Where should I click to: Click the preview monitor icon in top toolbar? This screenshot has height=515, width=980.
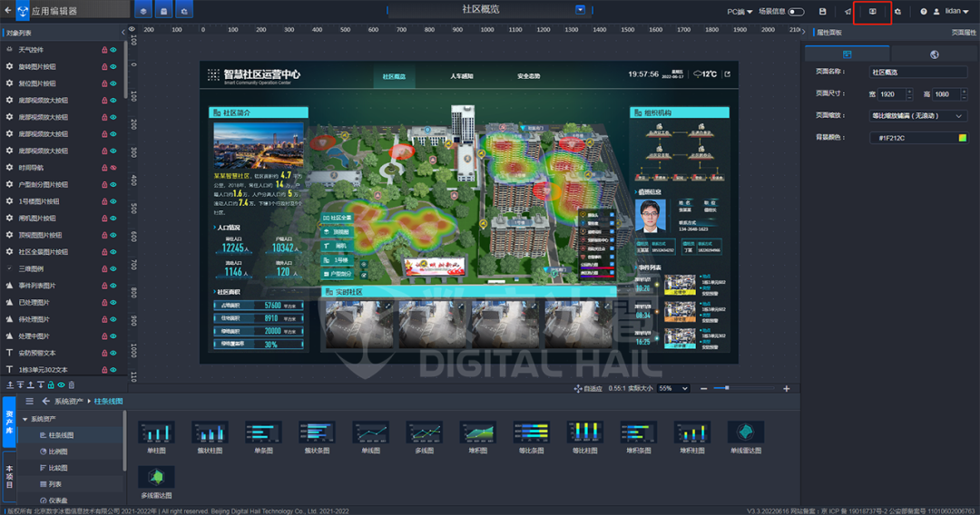click(873, 11)
